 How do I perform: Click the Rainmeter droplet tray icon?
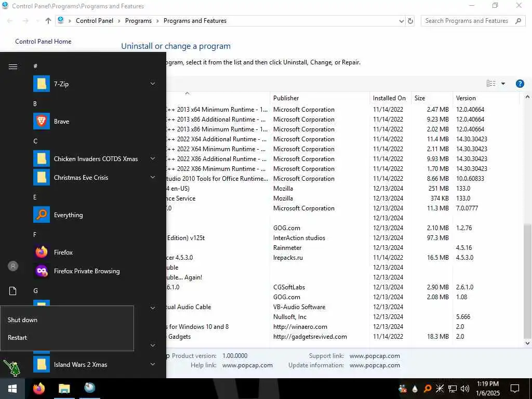[x=415, y=389]
